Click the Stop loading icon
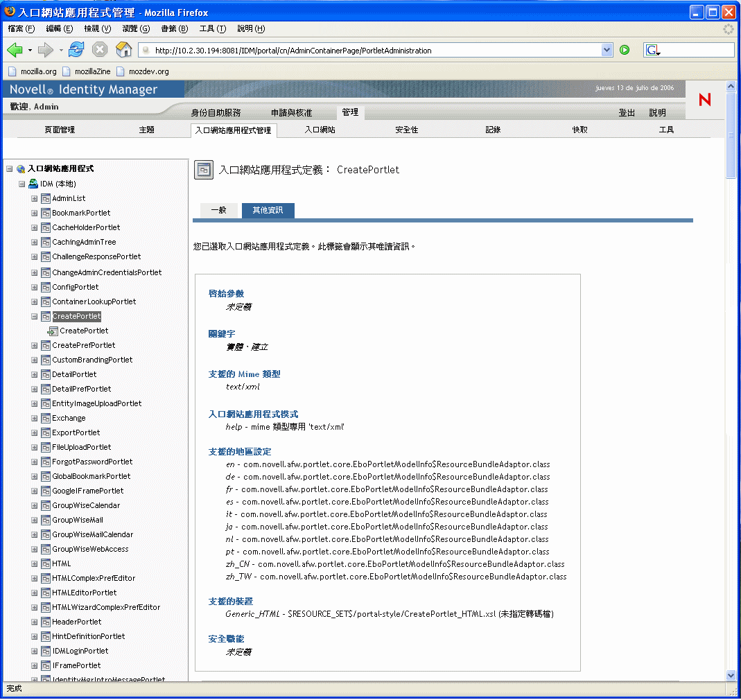This screenshot has width=741, height=700. pos(100,49)
